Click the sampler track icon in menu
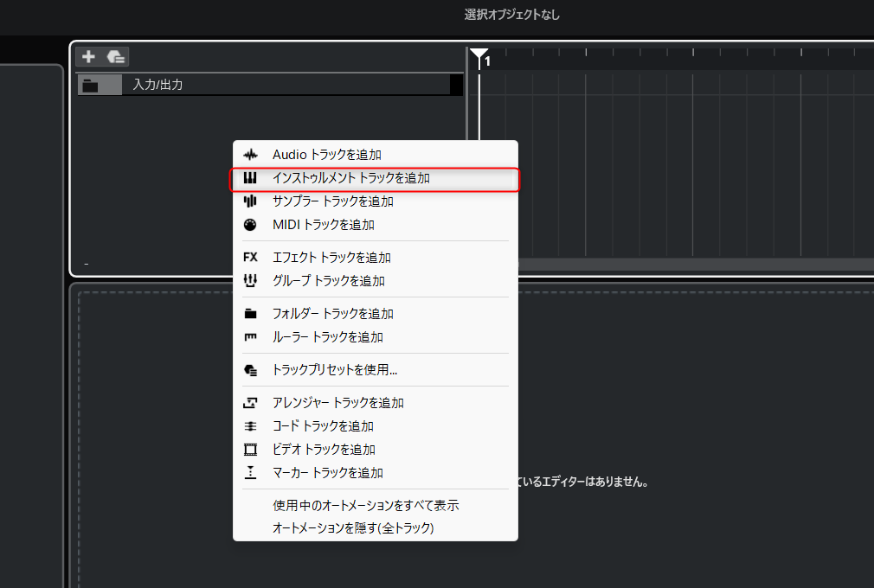The height and width of the screenshot is (588, 874). (250, 201)
